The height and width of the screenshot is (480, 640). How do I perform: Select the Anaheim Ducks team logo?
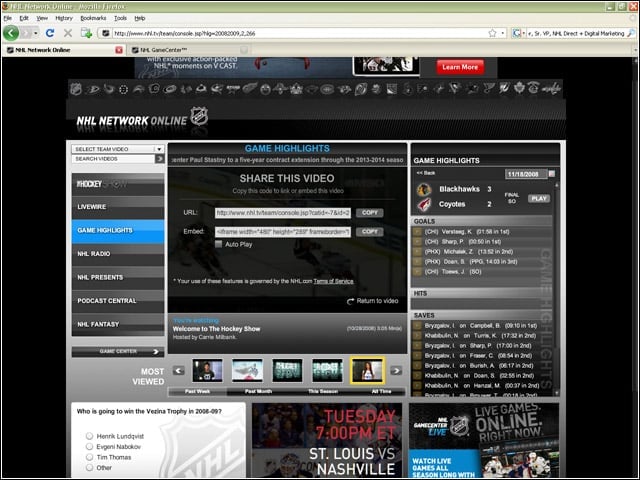[92, 89]
